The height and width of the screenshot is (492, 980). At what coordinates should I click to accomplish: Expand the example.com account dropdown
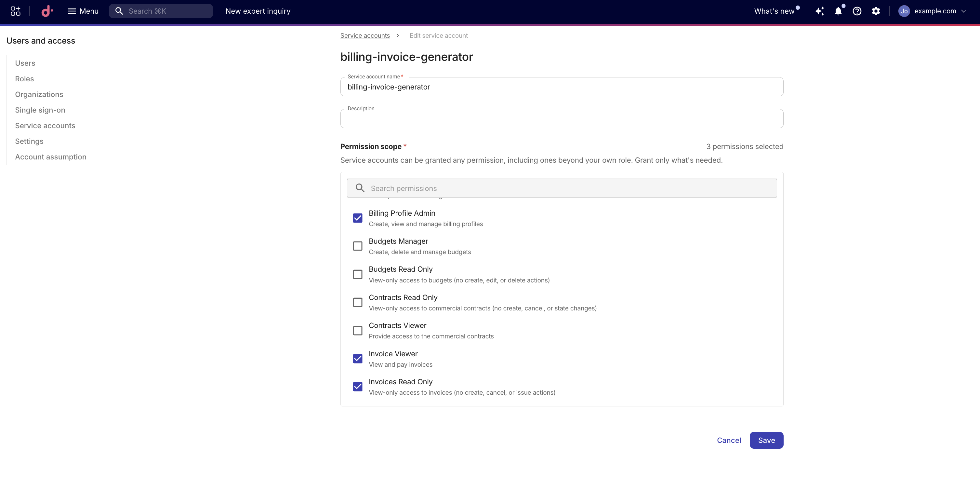[x=940, y=11]
